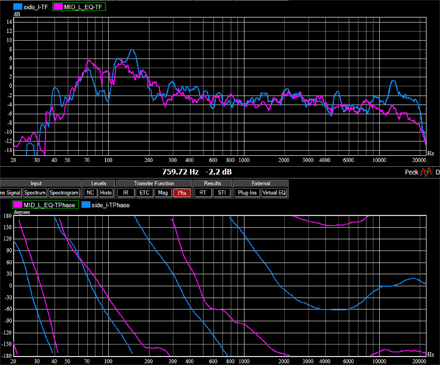Open the Virtual EQ tool
This screenshot has width=440, height=365.
[x=274, y=193]
